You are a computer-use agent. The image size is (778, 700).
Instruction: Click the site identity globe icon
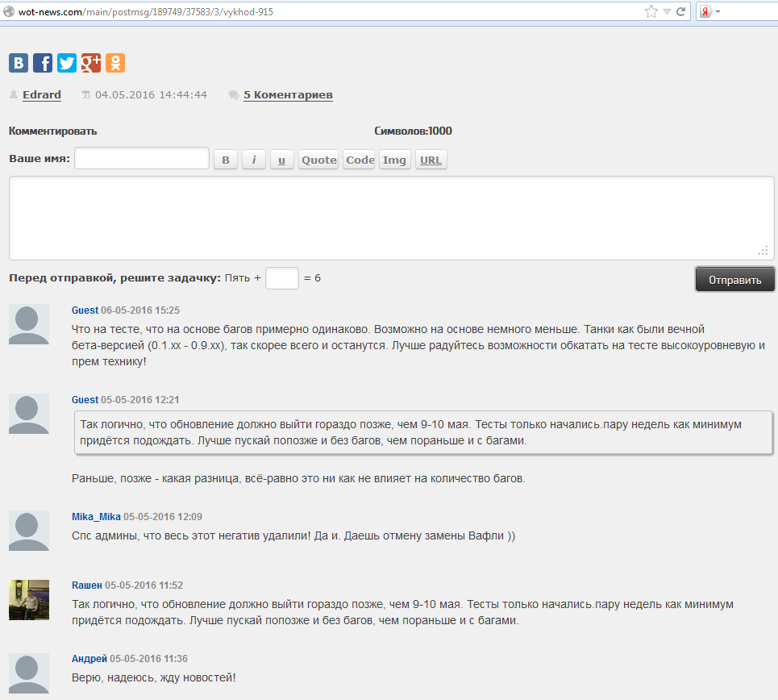(9, 11)
